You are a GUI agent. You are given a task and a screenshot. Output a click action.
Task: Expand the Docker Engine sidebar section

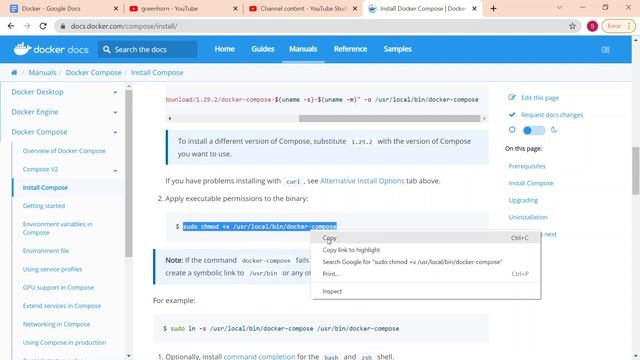pyautogui.click(x=115, y=112)
